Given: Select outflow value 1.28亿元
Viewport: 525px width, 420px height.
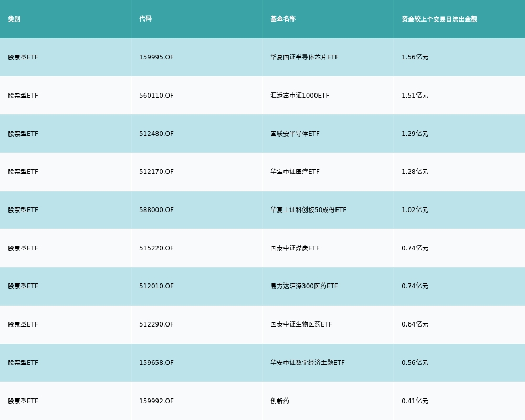Looking at the screenshot, I should [415, 172].
